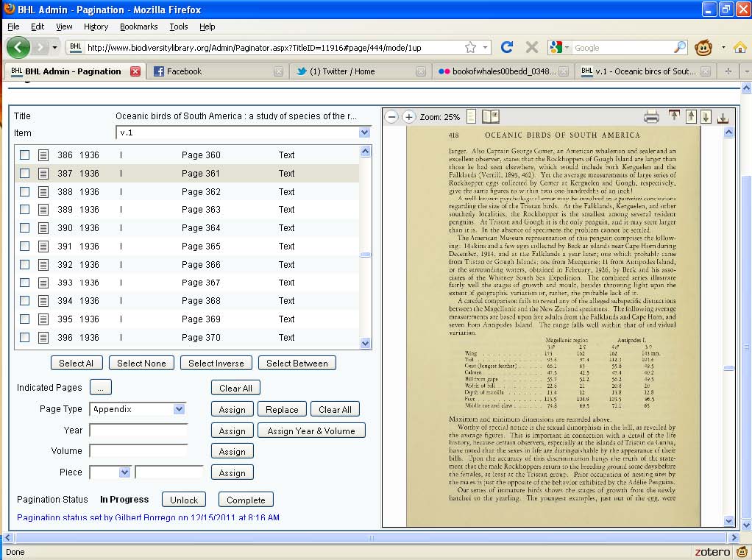Click into the Year text field
Screen dimensions: 752x560
[x=138, y=430]
